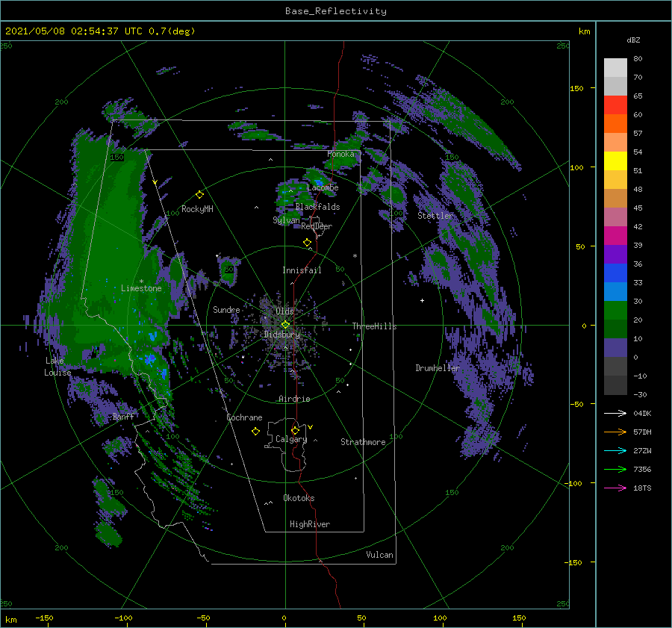The width and height of the screenshot is (672, 628).
Task: Click the RedDeer city label
Action: [x=317, y=226]
